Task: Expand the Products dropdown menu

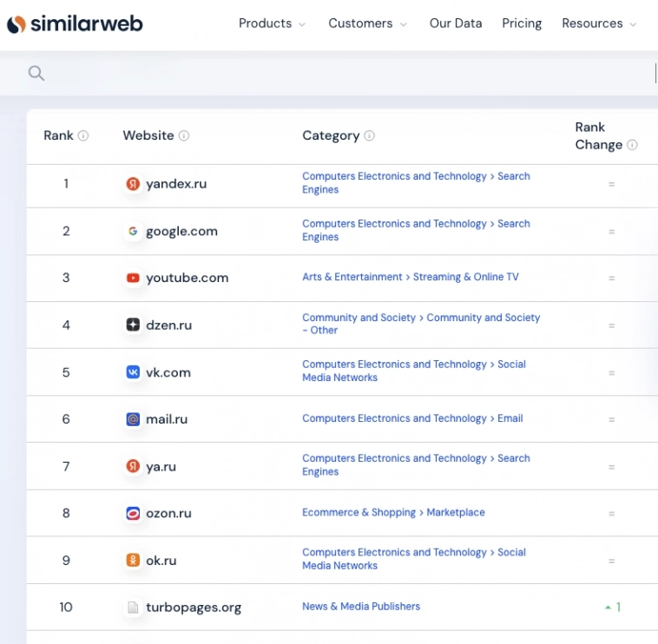Action: [272, 23]
